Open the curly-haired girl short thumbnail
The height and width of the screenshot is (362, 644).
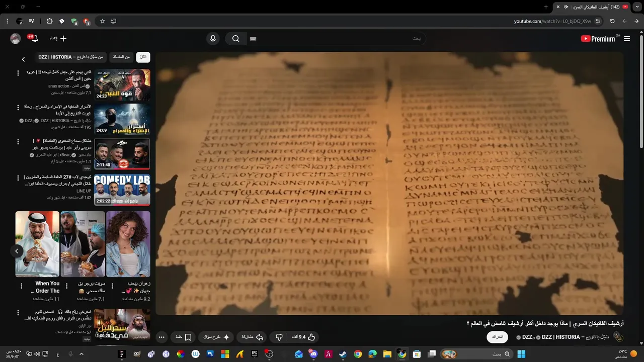(128, 244)
